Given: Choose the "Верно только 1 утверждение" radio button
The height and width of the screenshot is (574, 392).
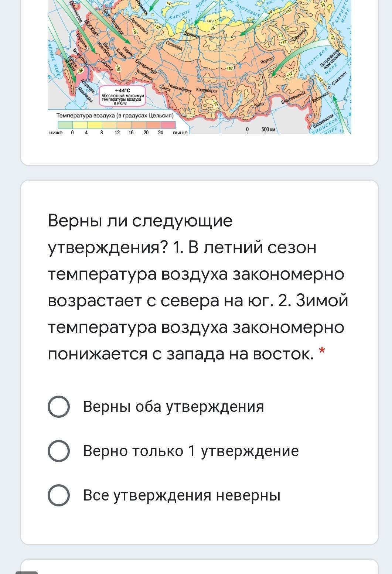Looking at the screenshot, I should [x=59, y=451].
